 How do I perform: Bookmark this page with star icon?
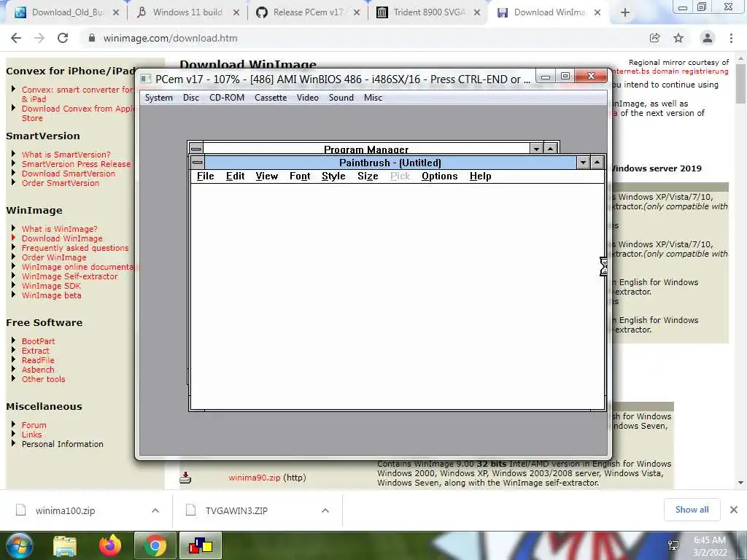(678, 38)
